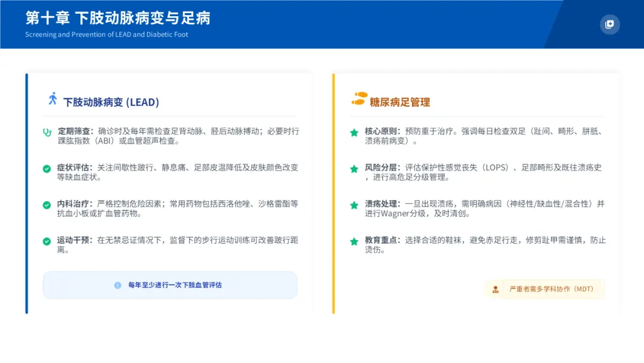Select the title 第十章 下肢动脉病变与足病

tap(118, 18)
